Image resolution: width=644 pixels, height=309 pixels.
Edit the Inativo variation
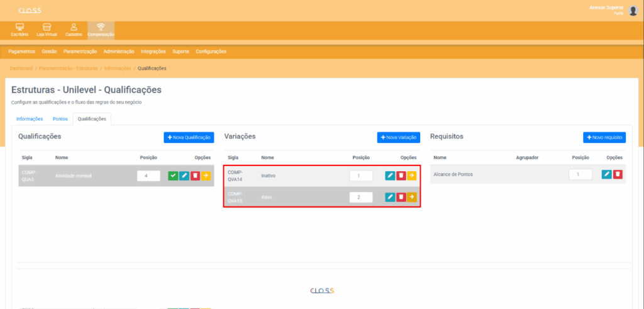pyautogui.click(x=390, y=176)
